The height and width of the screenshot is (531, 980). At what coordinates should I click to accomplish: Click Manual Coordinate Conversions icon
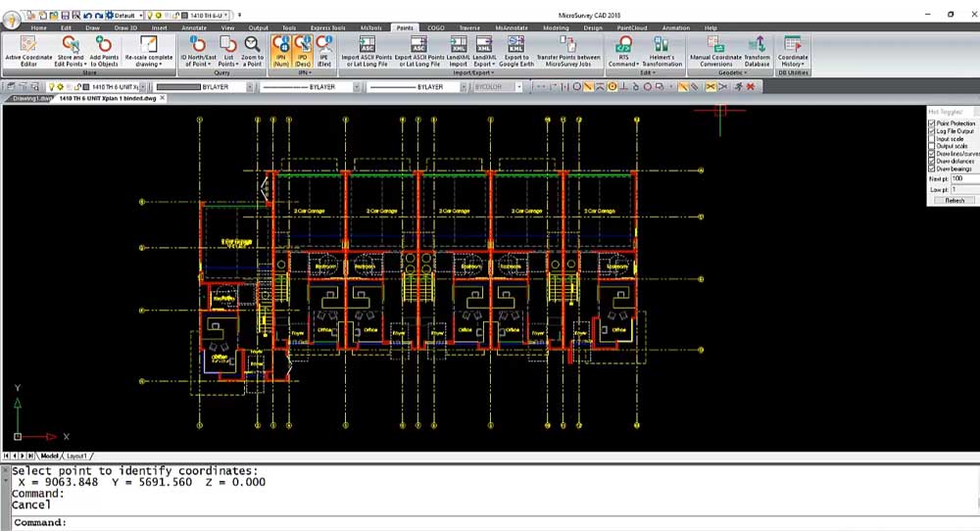715,50
